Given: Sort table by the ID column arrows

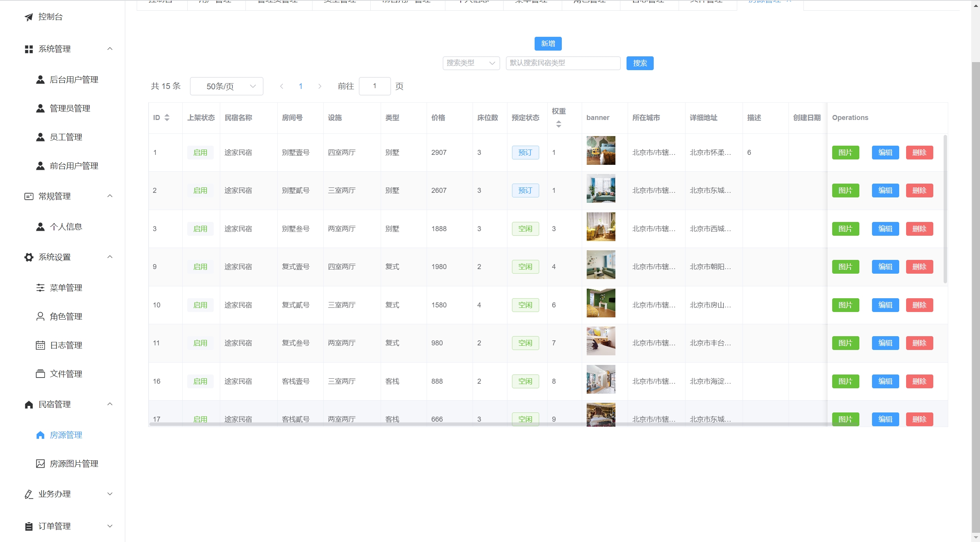Looking at the screenshot, I should [x=167, y=118].
